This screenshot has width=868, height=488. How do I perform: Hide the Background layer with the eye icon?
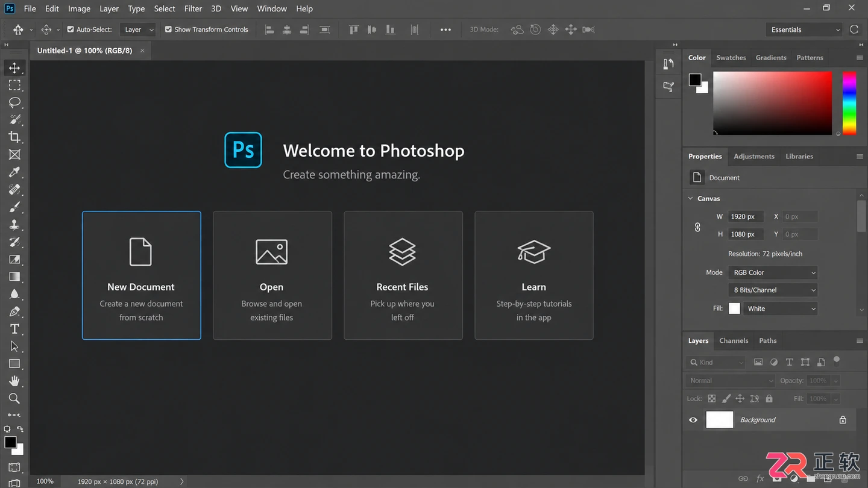tap(693, 420)
